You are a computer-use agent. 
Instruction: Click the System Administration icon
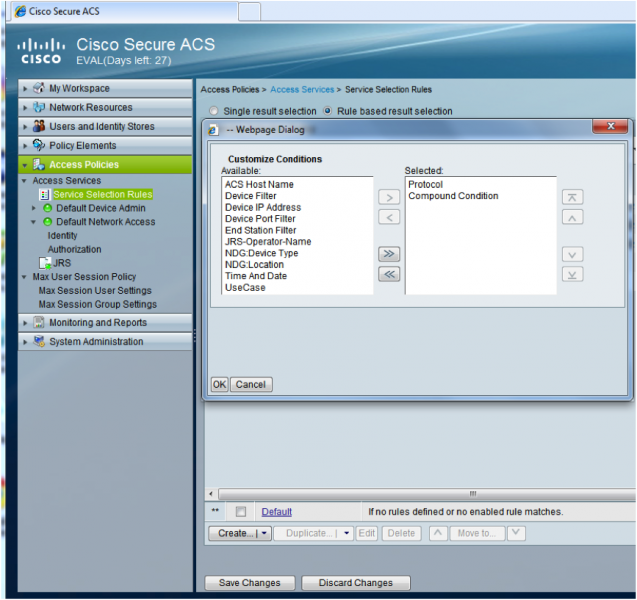click(x=39, y=341)
